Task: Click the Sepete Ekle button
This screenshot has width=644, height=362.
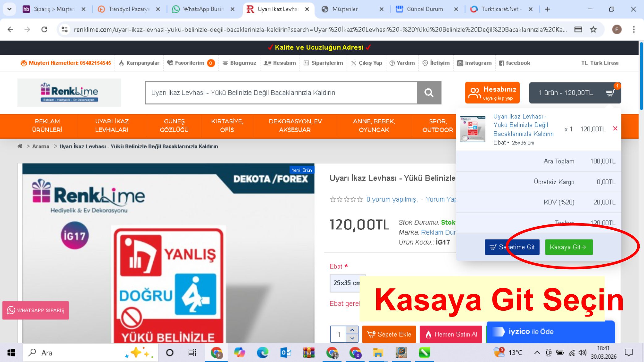Action: tap(389, 334)
